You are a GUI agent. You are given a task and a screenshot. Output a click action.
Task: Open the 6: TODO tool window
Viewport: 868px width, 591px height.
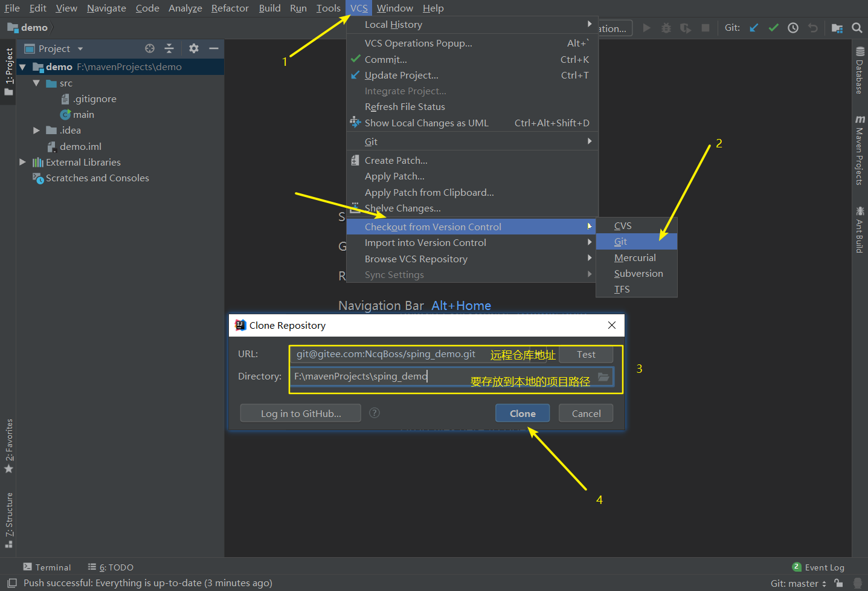[x=111, y=567]
